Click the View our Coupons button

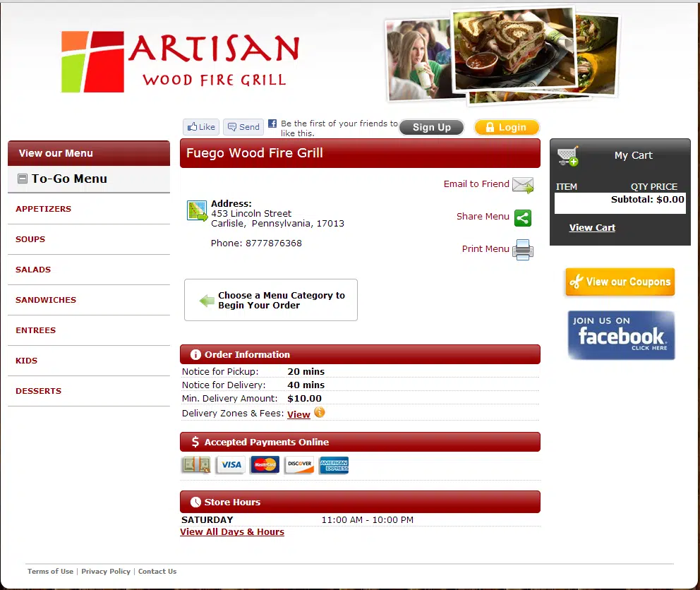[620, 282]
